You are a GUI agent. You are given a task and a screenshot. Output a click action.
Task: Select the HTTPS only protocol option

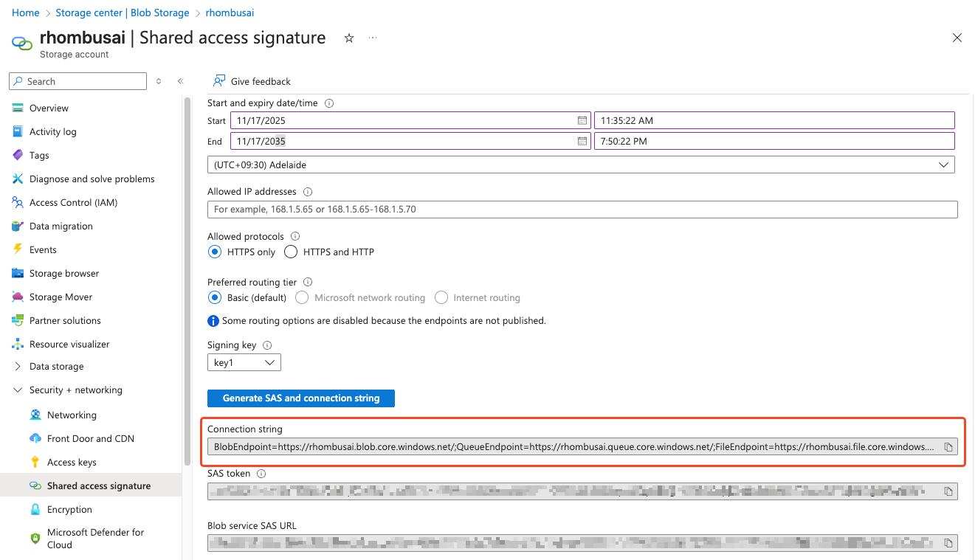click(214, 252)
